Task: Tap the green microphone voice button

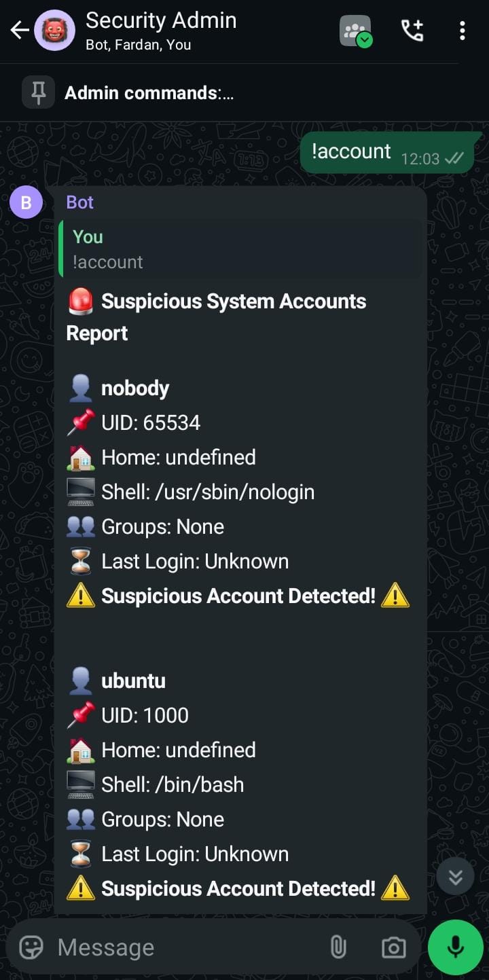Action: (x=456, y=947)
